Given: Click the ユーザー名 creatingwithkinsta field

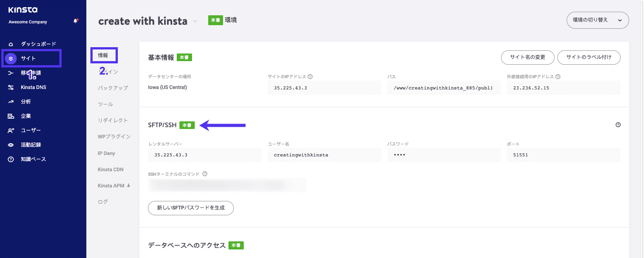Looking at the screenshot, I should 324,155.
